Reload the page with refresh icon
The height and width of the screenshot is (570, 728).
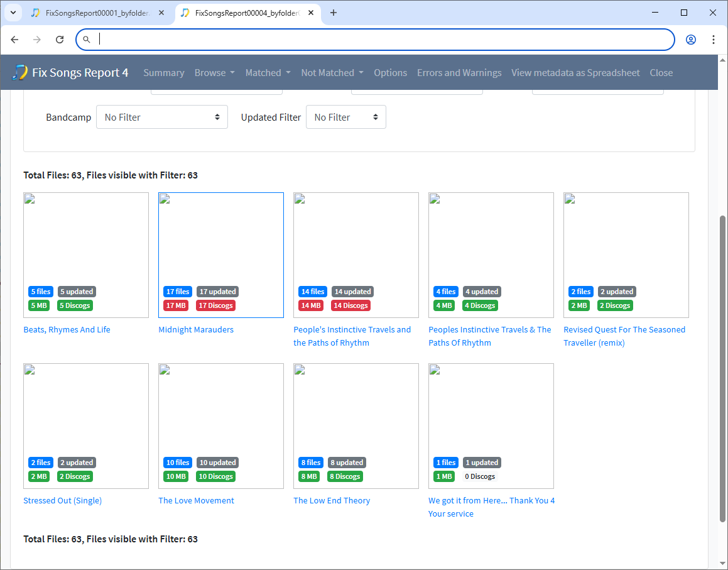tap(60, 40)
